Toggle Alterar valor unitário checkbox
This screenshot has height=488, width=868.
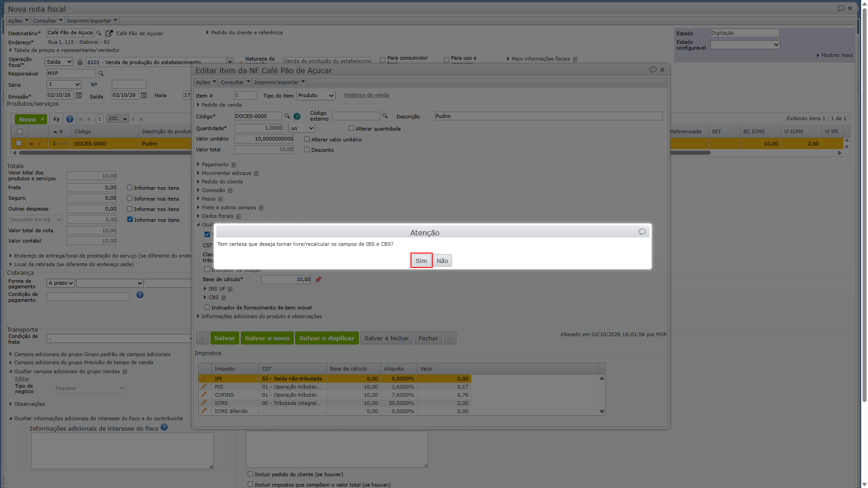coord(307,139)
